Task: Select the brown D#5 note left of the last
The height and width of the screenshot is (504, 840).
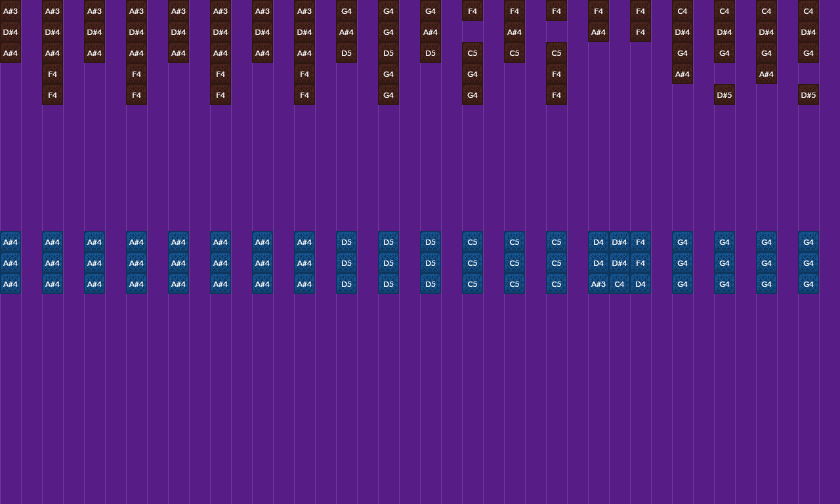Action: [724, 95]
